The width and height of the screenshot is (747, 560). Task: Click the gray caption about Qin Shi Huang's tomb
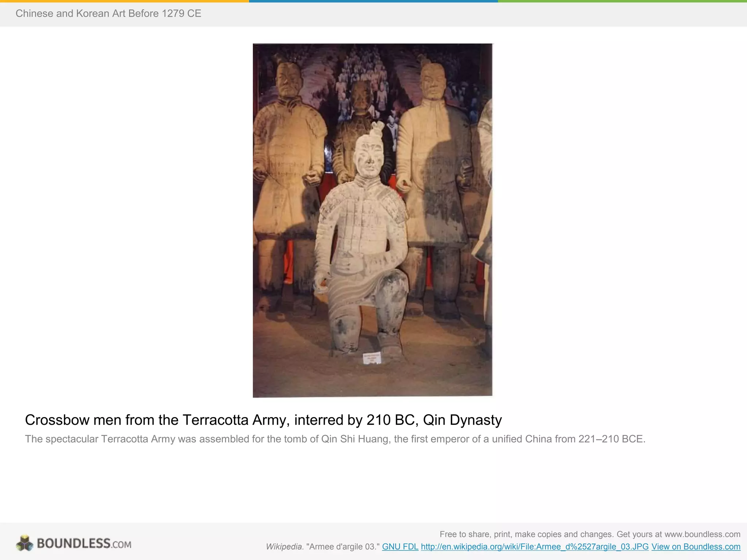point(335,439)
